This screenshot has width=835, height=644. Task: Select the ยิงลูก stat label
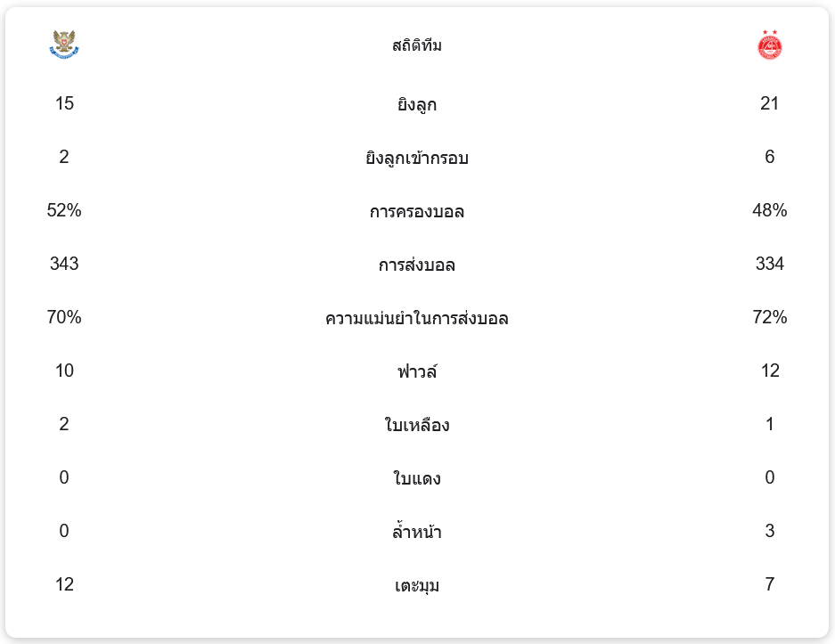click(417, 105)
